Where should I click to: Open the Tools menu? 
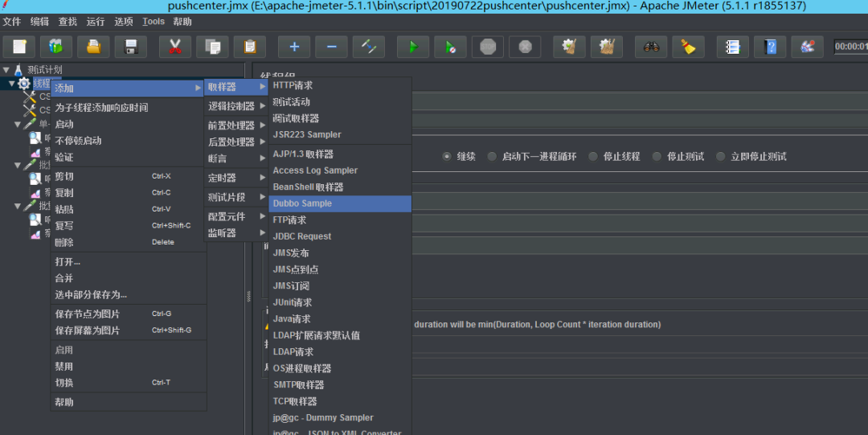tap(154, 22)
